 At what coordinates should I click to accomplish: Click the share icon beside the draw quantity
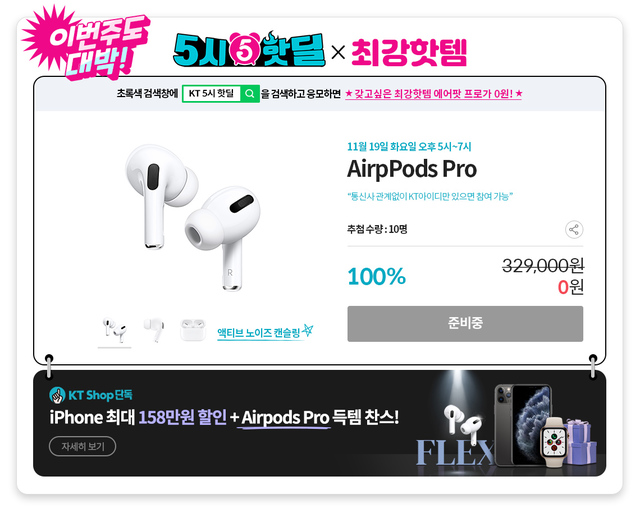(574, 229)
